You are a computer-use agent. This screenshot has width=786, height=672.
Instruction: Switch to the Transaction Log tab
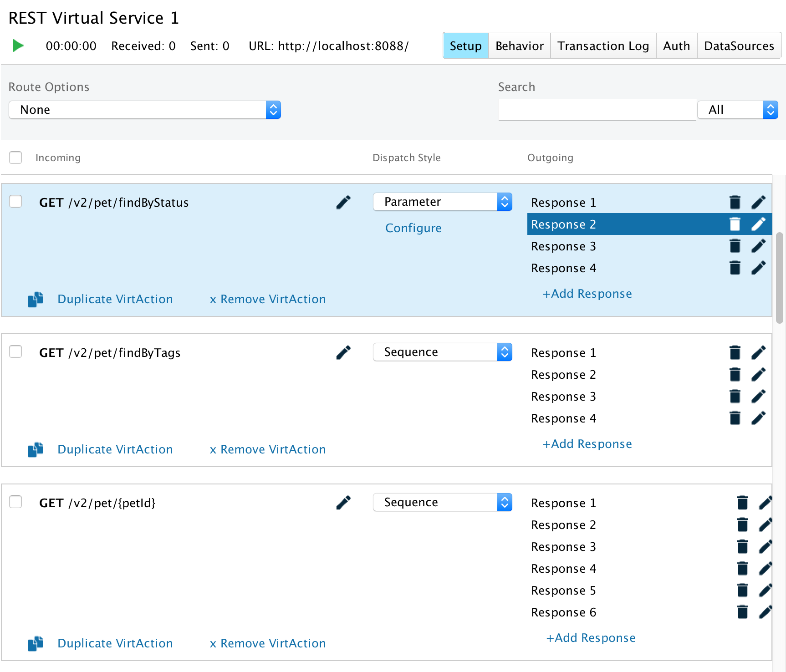coord(603,46)
